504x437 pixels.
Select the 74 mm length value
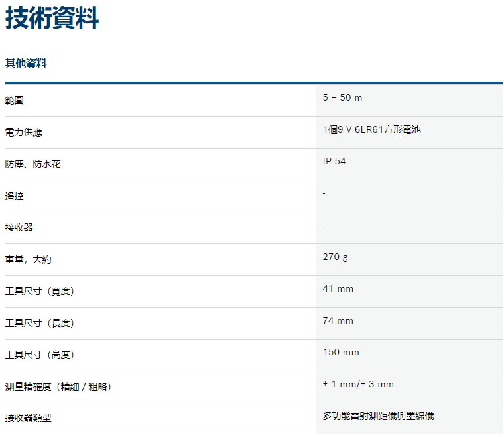(x=338, y=321)
